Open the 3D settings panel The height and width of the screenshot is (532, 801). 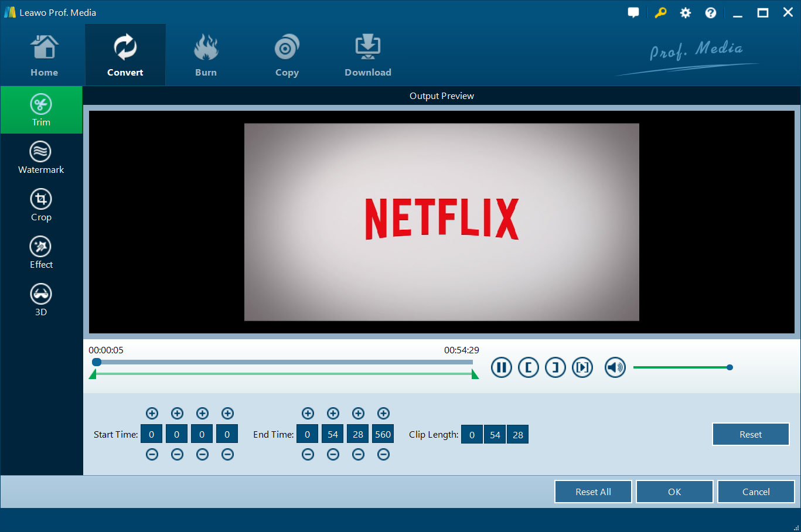point(41,299)
